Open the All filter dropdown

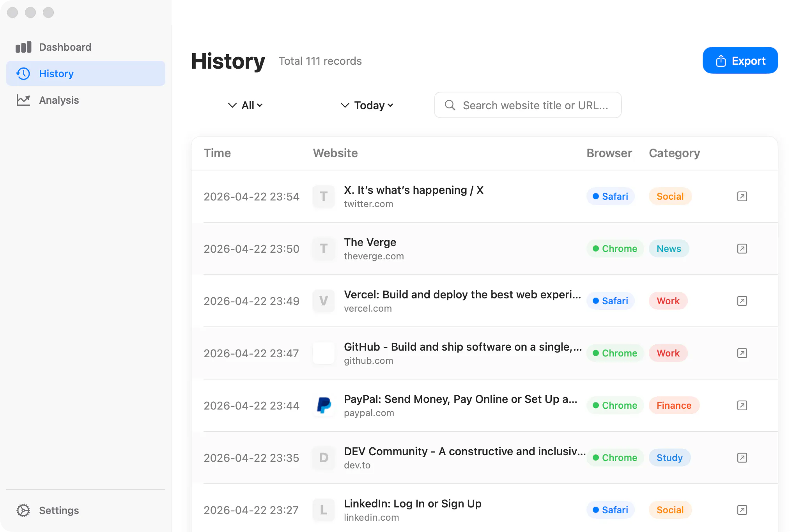point(245,105)
